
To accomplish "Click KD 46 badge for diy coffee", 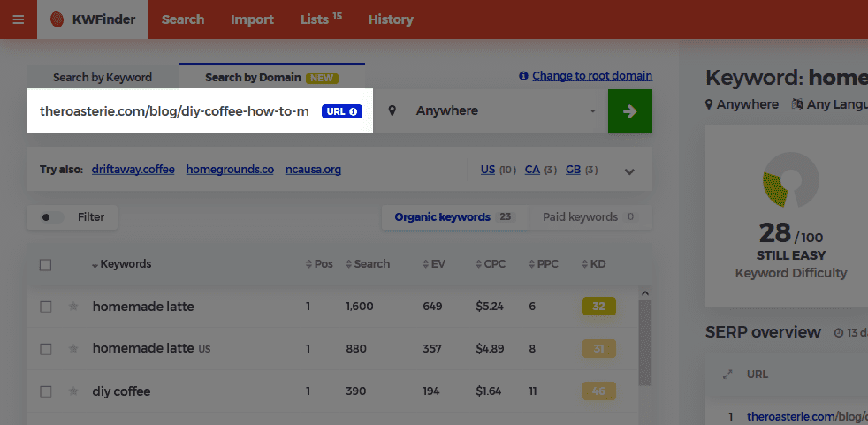I will pyautogui.click(x=599, y=391).
